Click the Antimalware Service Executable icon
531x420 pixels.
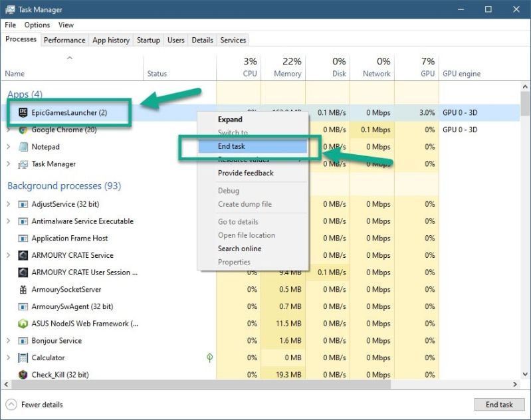[x=23, y=221]
